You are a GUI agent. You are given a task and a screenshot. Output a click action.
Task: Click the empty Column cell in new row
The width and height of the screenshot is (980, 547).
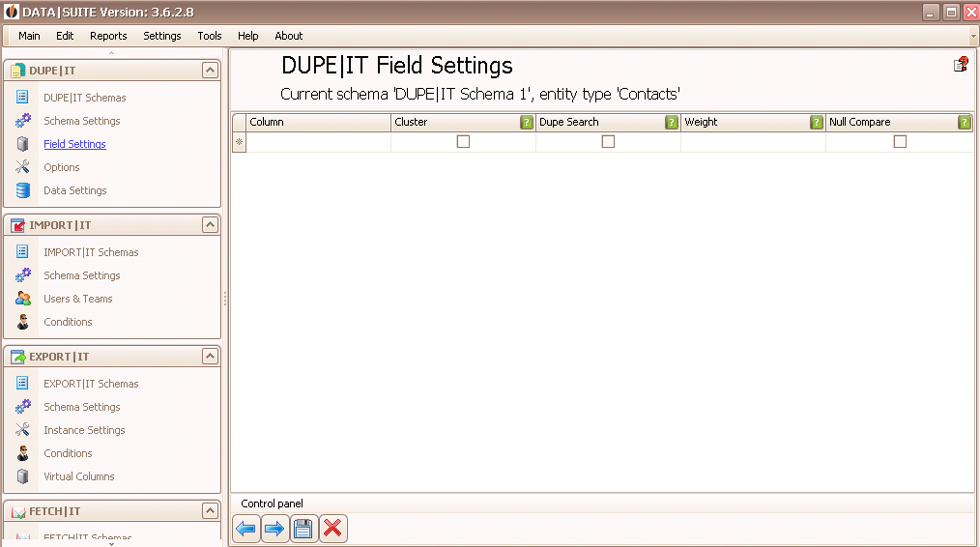pyautogui.click(x=319, y=142)
